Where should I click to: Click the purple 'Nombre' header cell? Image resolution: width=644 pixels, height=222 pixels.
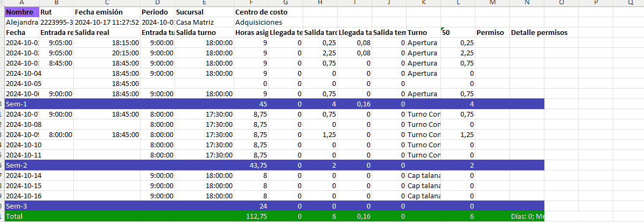22,12
